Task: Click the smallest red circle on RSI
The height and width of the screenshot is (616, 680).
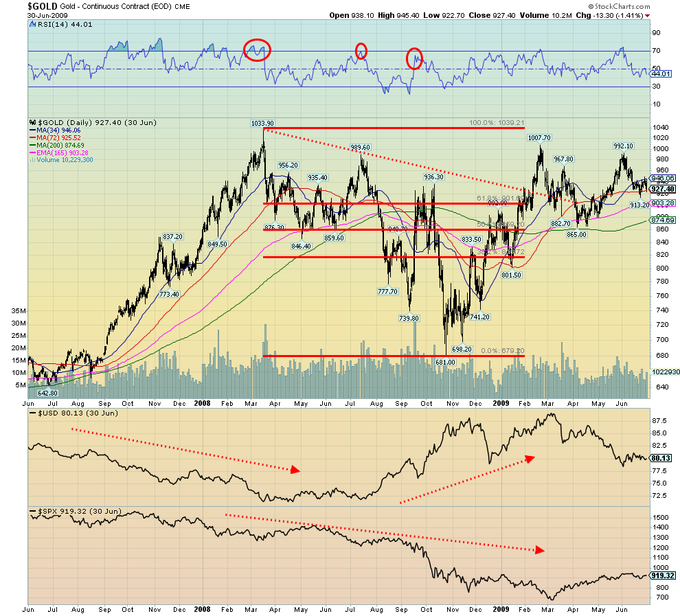Action: click(x=361, y=50)
